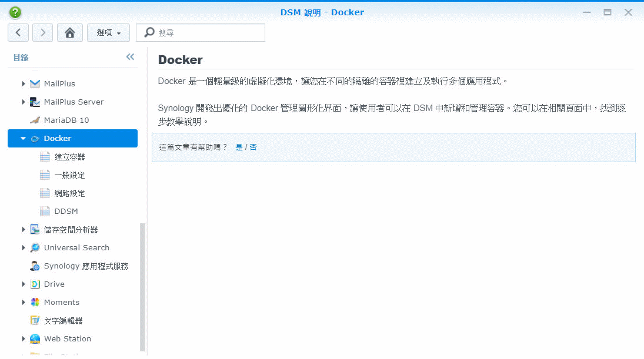Open the 建立容器 help page
The width and height of the screenshot is (644, 359).
click(70, 157)
